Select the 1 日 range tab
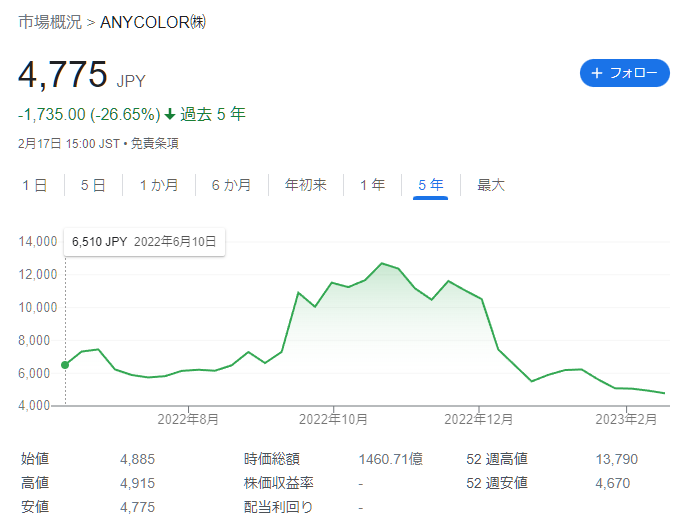Screen dimensions: 689x528 point(35,185)
